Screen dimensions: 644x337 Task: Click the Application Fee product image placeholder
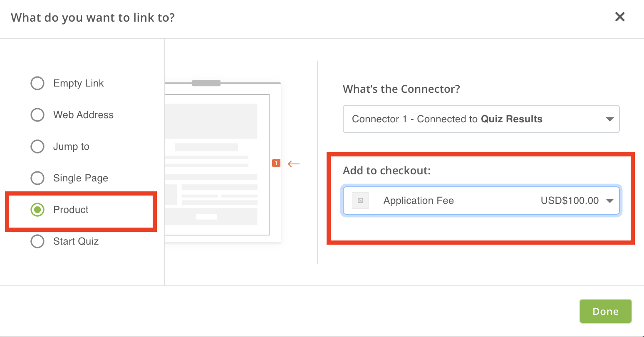360,201
